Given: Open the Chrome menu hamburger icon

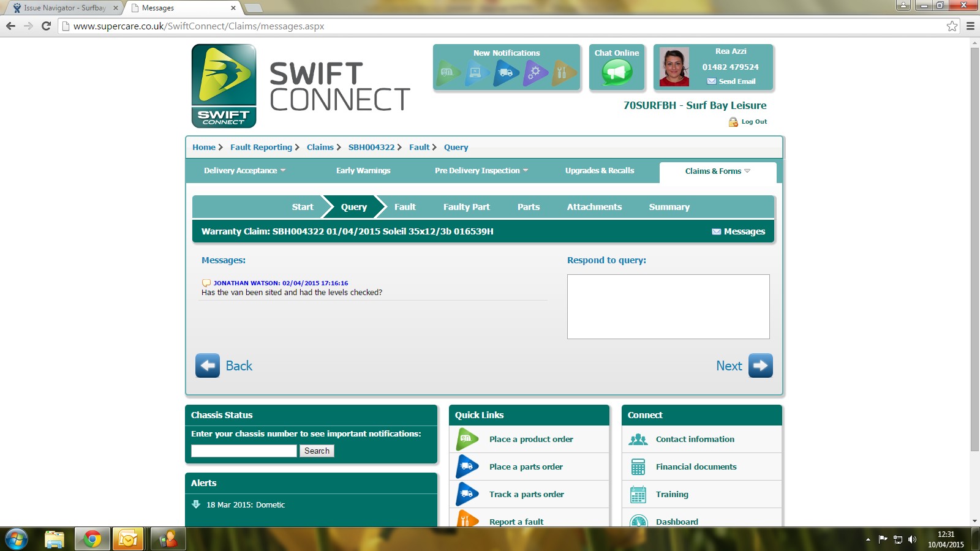Looking at the screenshot, I should click(x=970, y=26).
